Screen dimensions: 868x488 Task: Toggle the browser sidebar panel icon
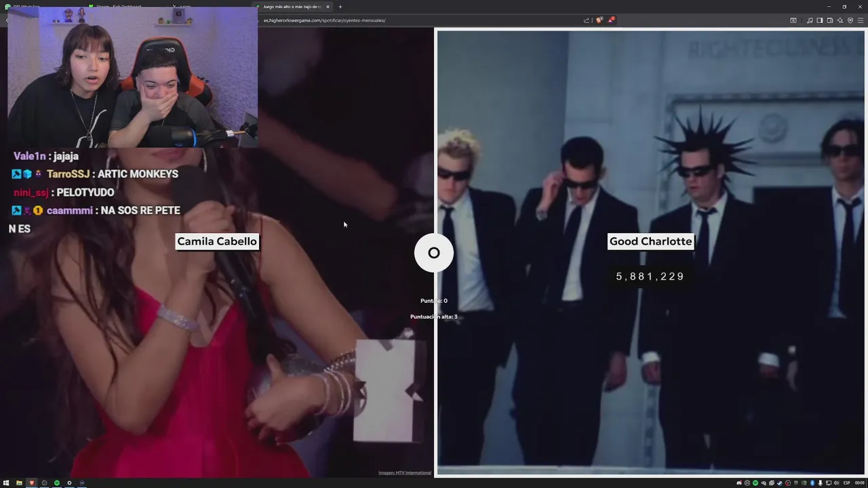click(x=820, y=20)
